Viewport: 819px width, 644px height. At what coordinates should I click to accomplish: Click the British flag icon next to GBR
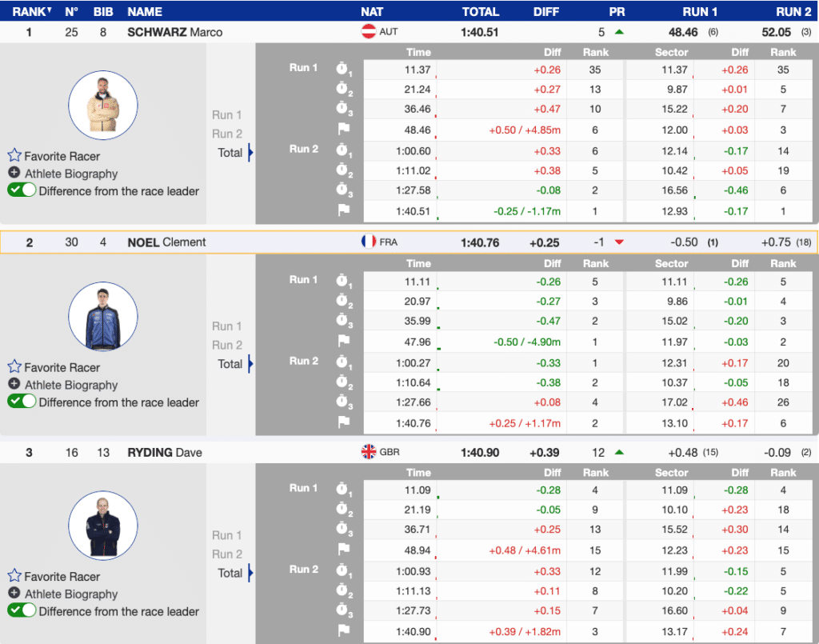[x=369, y=452]
